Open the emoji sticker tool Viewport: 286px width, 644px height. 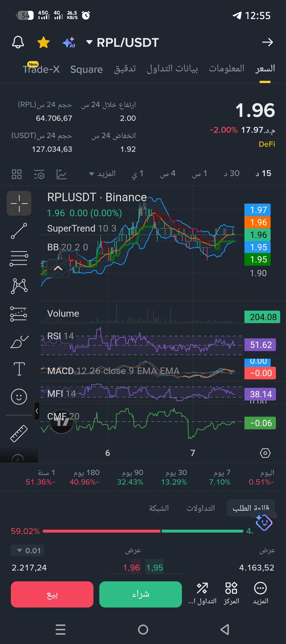(x=19, y=397)
